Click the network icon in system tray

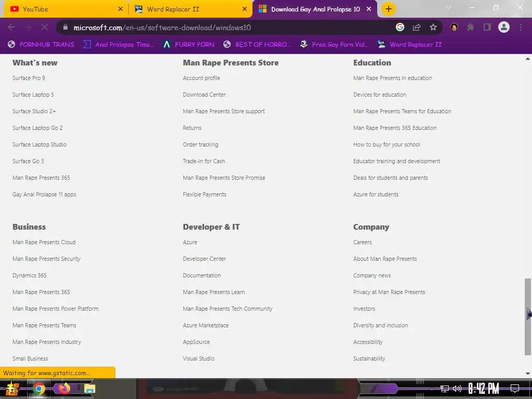point(445,389)
